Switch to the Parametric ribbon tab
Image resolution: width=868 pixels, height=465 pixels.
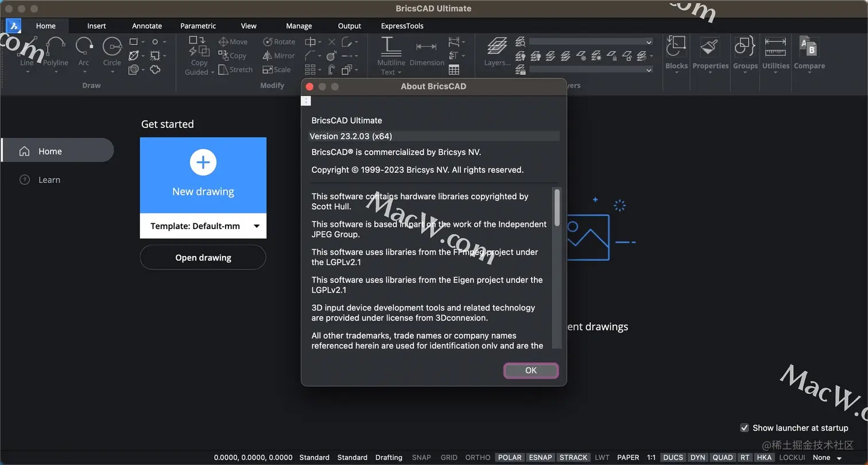(x=198, y=26)
